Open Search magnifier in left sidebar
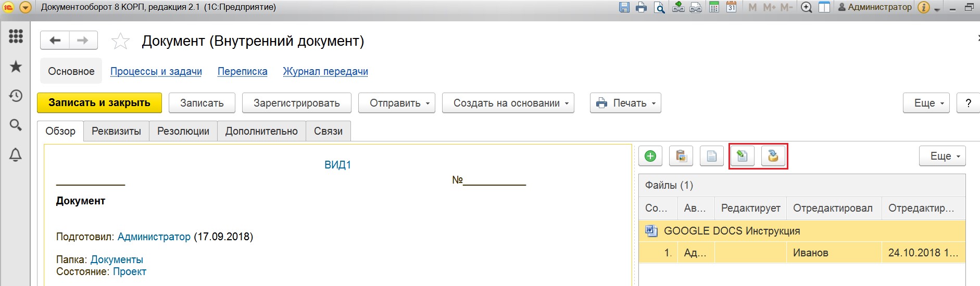The width and height of the screenshot is (980, 286). click(x=16, y=125)
